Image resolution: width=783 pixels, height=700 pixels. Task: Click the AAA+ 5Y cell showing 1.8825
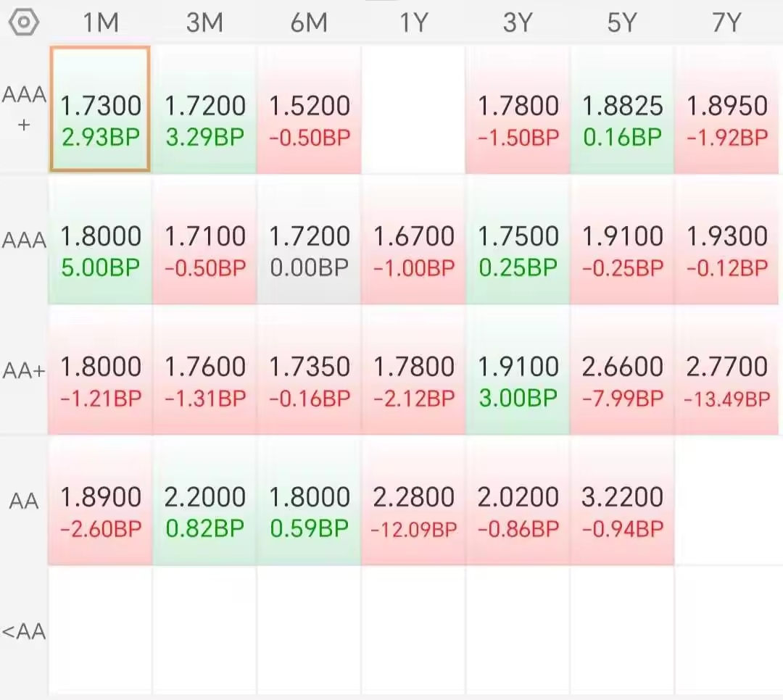point(622,110)
